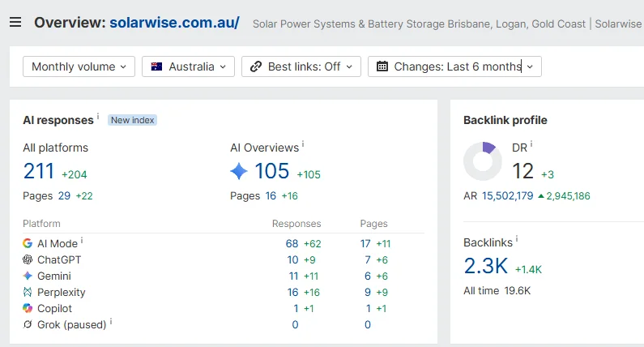Image resolution: width=644 pixels, height=347 pixels.
Task: Open the AI Mode pages count 17
Action: (365, 244)
